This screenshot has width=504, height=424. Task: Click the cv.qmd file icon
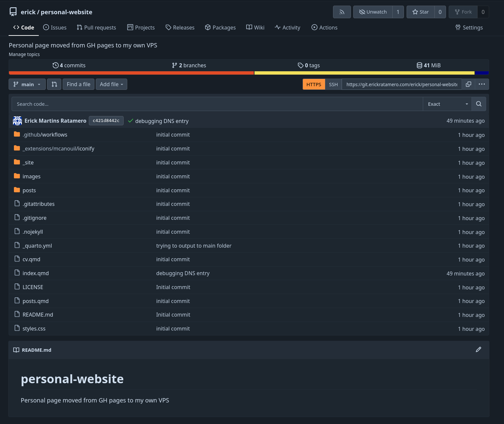pyautogui.click(x=17, y=259)
